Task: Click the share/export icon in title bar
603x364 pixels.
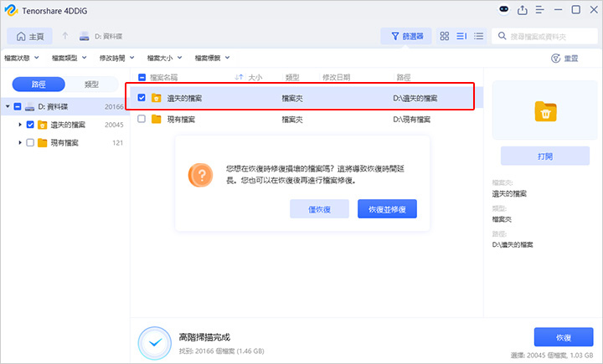Action: tap(523, 10)
